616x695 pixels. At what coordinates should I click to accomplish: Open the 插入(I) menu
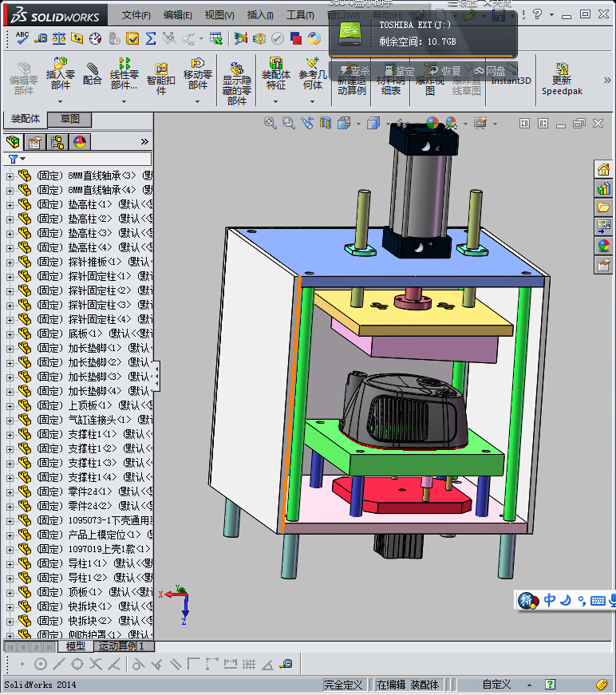[x=260, y=15]
